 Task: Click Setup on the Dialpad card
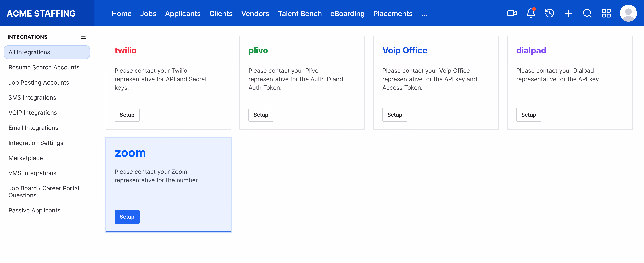pyautogui.click(x=528, y=115)
